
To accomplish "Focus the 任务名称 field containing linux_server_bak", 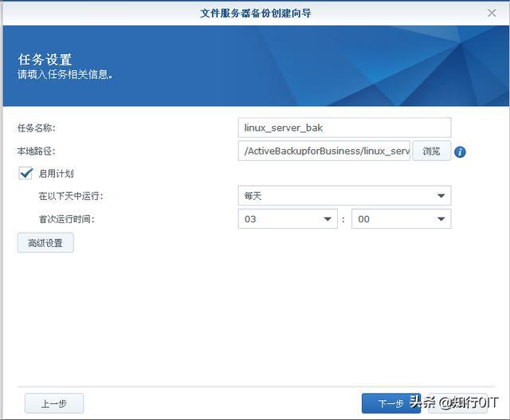I will (344, 128).
